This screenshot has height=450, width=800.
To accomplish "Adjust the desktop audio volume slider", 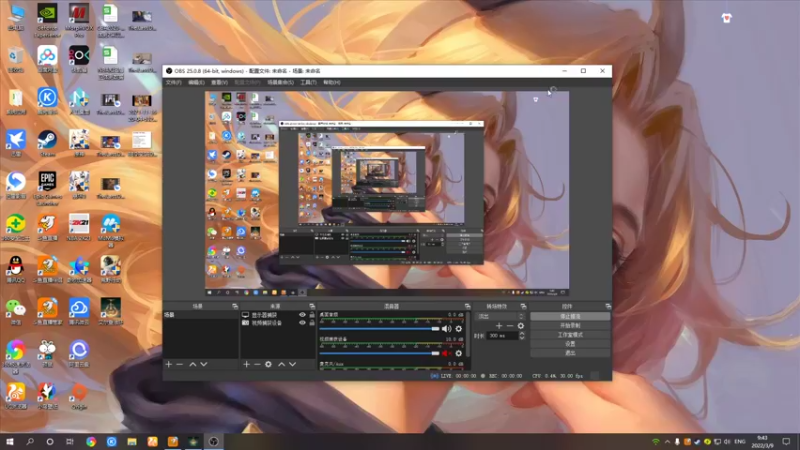I will 379,329.
